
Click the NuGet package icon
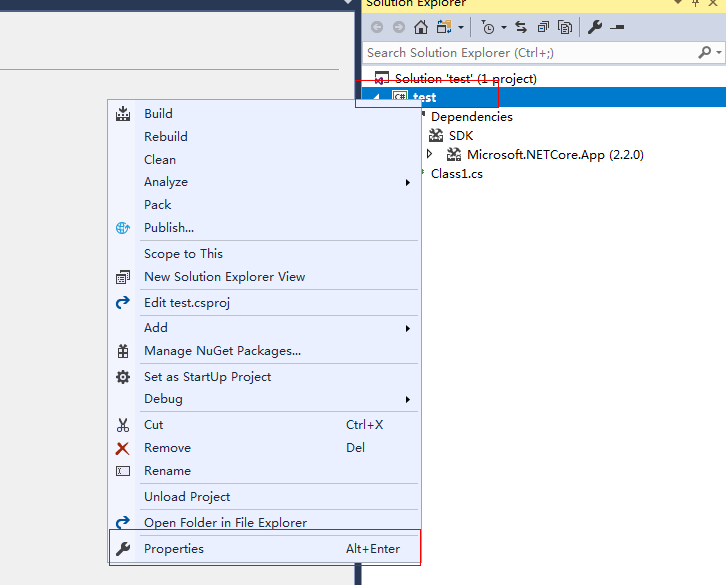pos(123,351)
